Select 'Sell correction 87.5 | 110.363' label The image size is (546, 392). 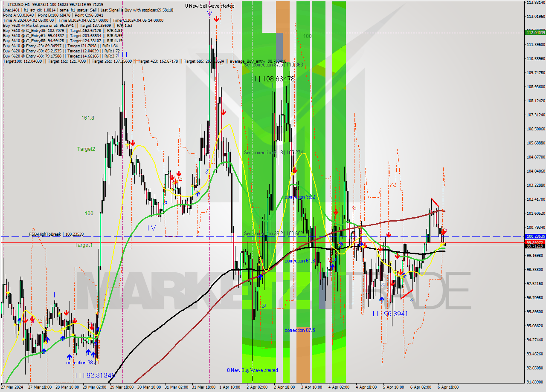pos(273,65)
